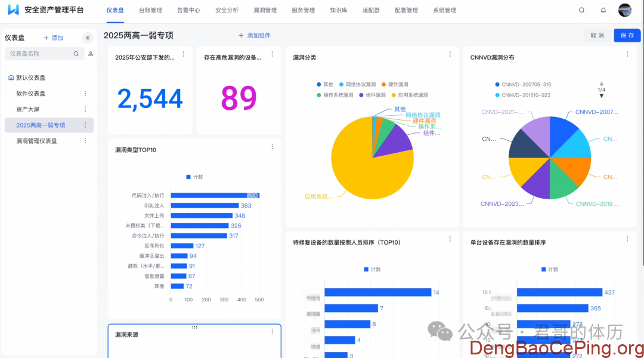This screenshot has height=358, width=644.
Task: Click the user avatar in top right
Action: coord(624,10)
